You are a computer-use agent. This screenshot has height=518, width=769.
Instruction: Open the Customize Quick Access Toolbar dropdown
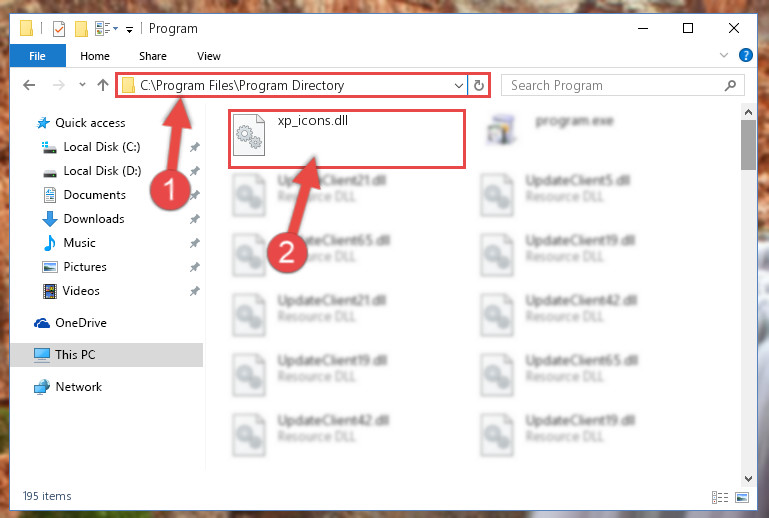[x=129, y=30]
